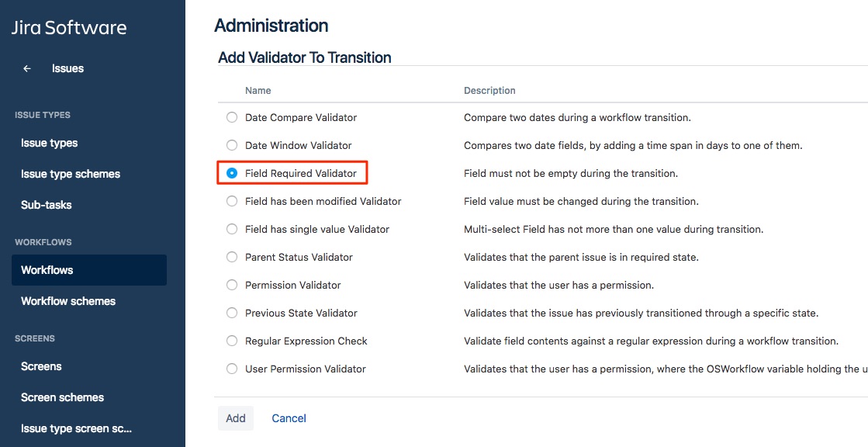The height and width of the screenshot is (447, 868).
Task: Click the Cancel link
Action: pos(289,418)
